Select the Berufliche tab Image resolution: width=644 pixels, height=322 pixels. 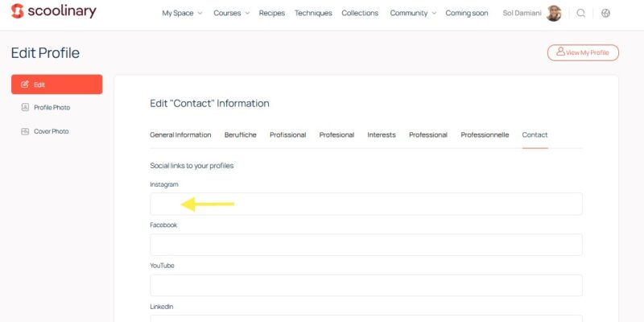[x=240, y=134]
